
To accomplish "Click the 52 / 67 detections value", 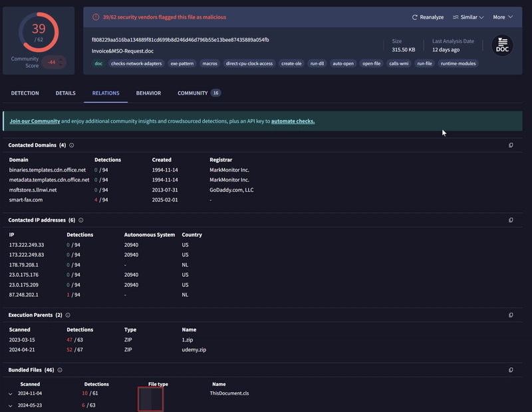I will coord(74,349).
